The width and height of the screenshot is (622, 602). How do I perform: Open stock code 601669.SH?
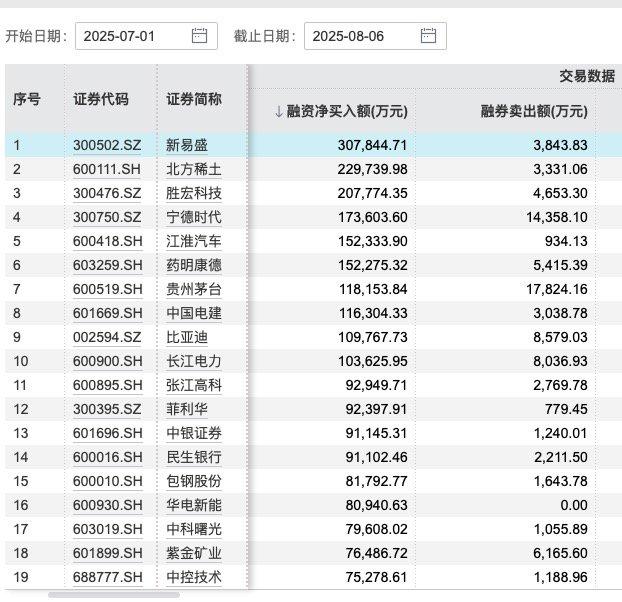pos(108,313)
